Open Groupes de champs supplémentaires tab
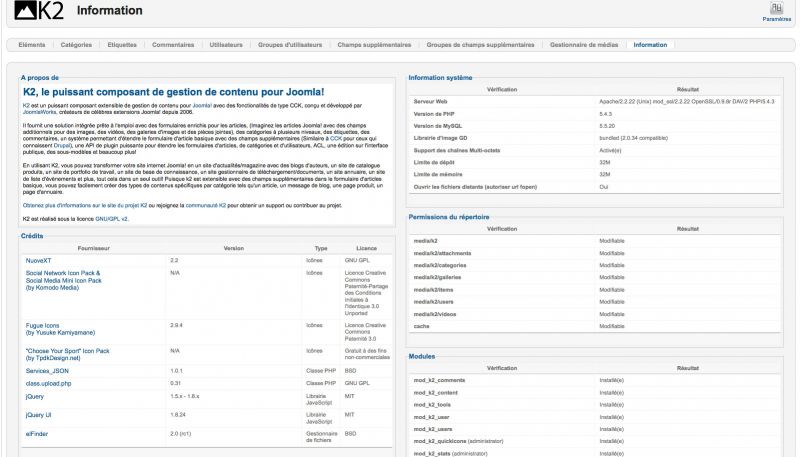 (x=480, y=45)
